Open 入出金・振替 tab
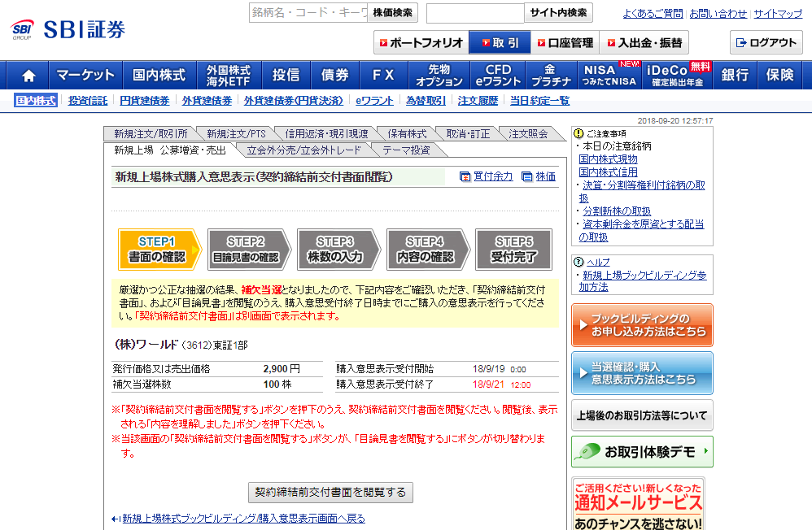This screenshot has height=530, width=812. pyautogui.click(x=644, y=42)
